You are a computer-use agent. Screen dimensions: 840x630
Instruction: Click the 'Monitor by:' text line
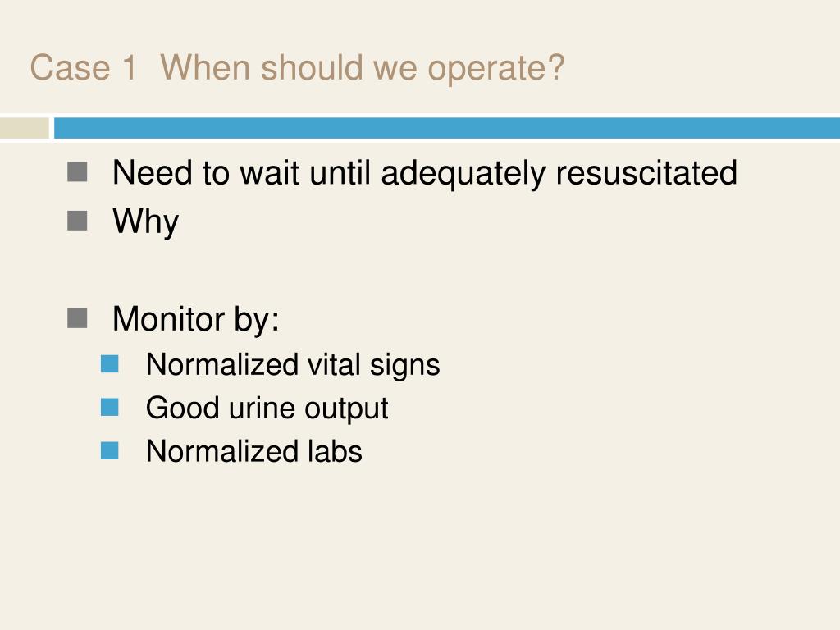click(196, 320)
